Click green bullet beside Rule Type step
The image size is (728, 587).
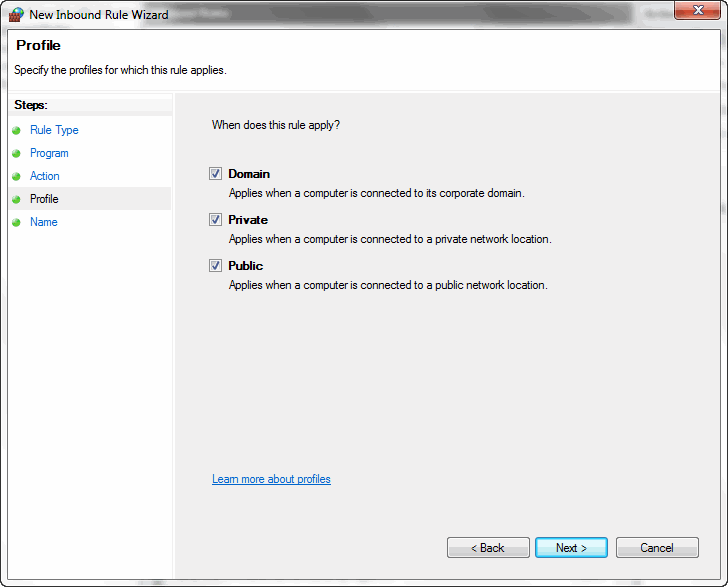[16, 130]
